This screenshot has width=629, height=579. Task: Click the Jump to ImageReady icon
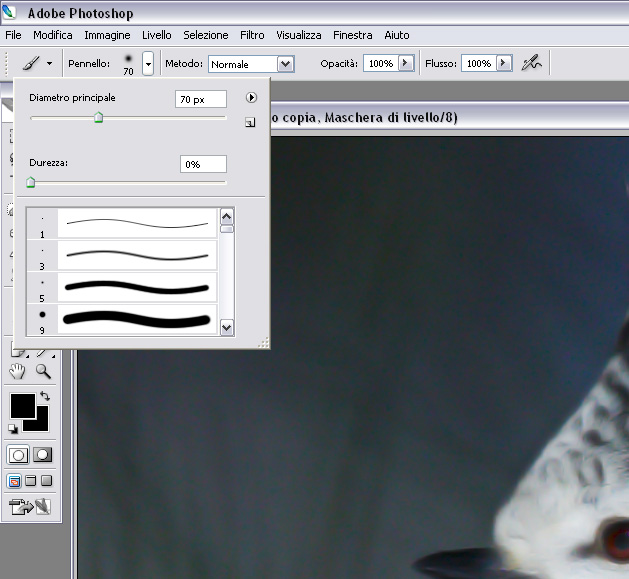[30, 506]
